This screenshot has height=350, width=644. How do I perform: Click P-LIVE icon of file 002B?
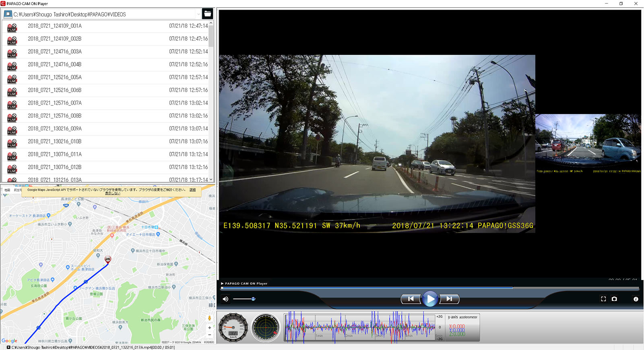pyautogui.click(x=12, y=40)
